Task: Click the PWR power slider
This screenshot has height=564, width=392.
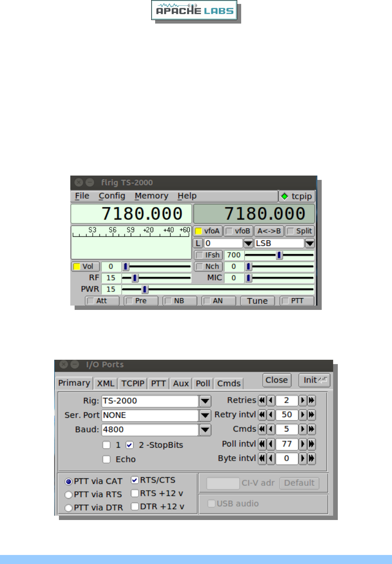Action: coord(218,289)
